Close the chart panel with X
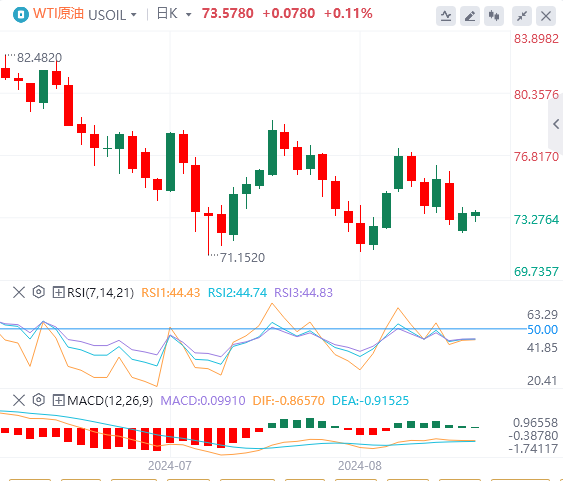The image size is (563, 481). coord(546,16)
